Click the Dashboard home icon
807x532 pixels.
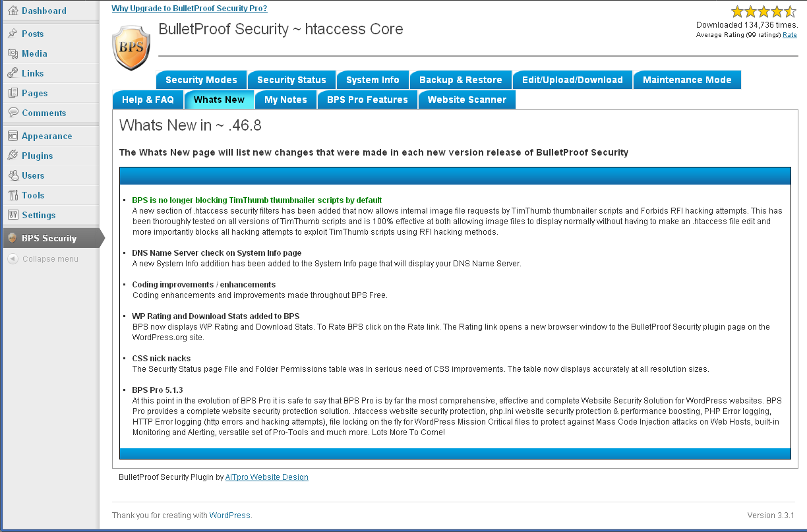click(13, 11)
